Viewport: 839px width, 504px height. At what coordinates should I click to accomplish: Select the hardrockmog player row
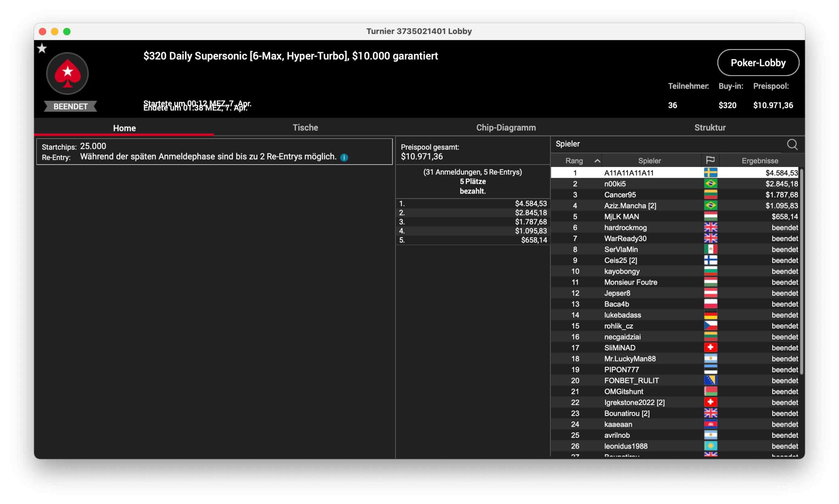625,228
